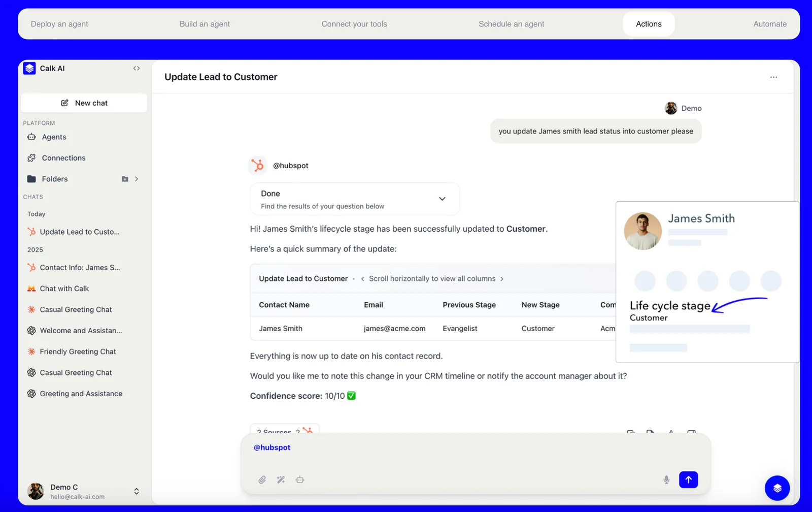
Task: Open the three-dots menu in chat header
Action: [x=773, y=77]
